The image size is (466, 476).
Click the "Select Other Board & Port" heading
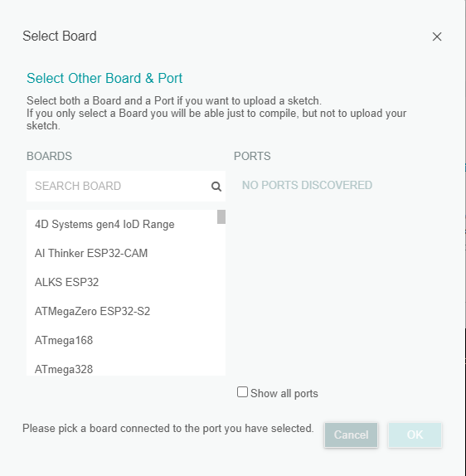coord(104,78)
